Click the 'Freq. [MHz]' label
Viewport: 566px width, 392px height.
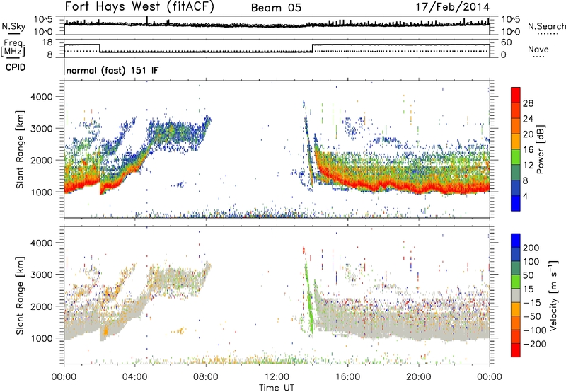point(13,47)
